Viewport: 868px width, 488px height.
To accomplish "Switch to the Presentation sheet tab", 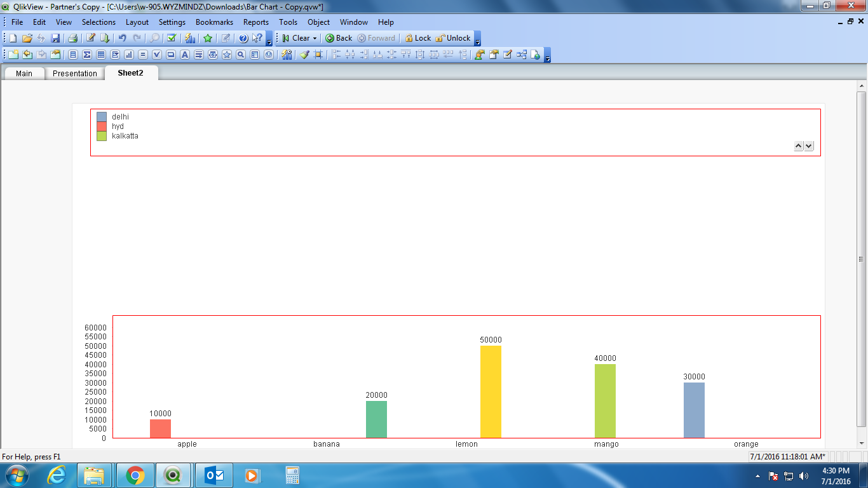I will click(x=75, y=73).
